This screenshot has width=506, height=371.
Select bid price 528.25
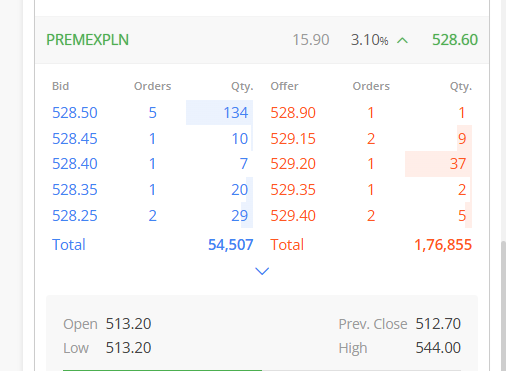pos(75,216)
